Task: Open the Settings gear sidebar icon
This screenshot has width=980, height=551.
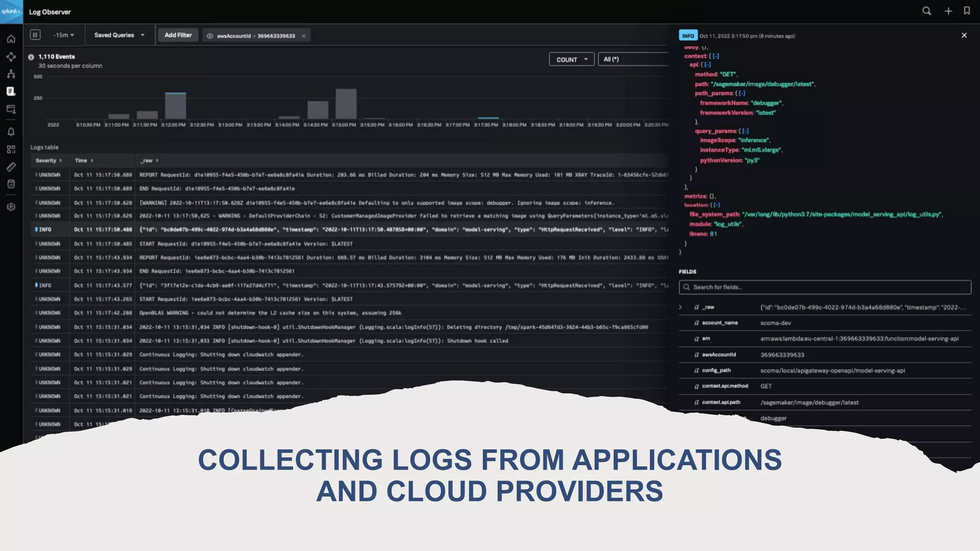Action: [x=11, y=207]
